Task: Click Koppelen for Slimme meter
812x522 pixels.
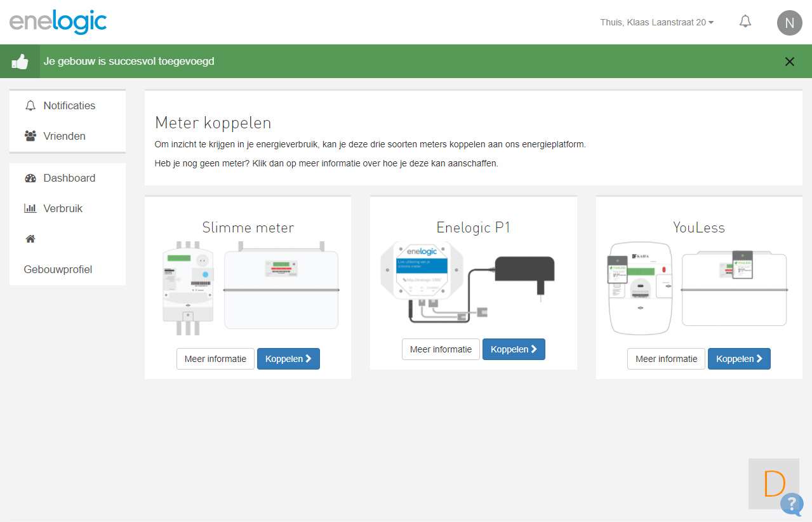Action: (288, 359)
